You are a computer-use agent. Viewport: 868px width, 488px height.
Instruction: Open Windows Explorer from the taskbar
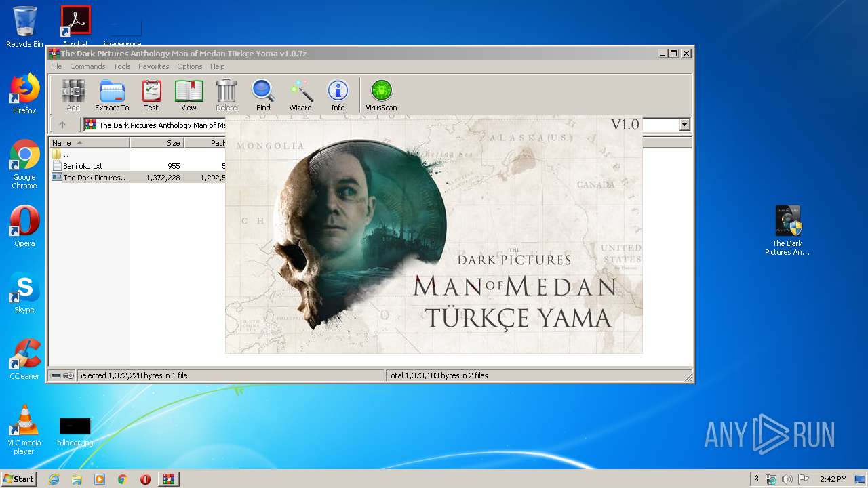tap(77, 479)
